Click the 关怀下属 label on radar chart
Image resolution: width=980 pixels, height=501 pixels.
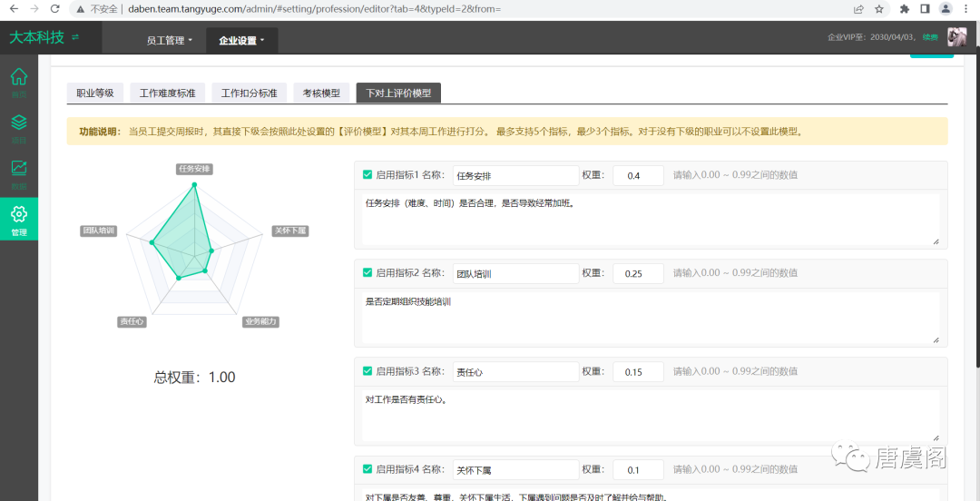[x=290, y=231]
